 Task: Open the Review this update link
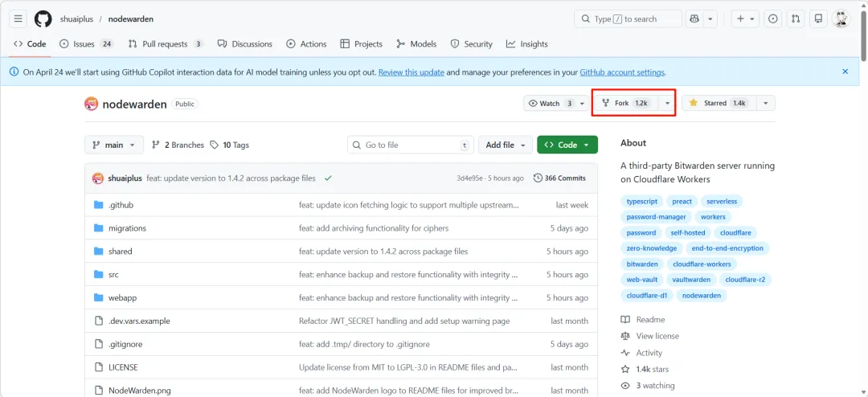pos(411,72)
